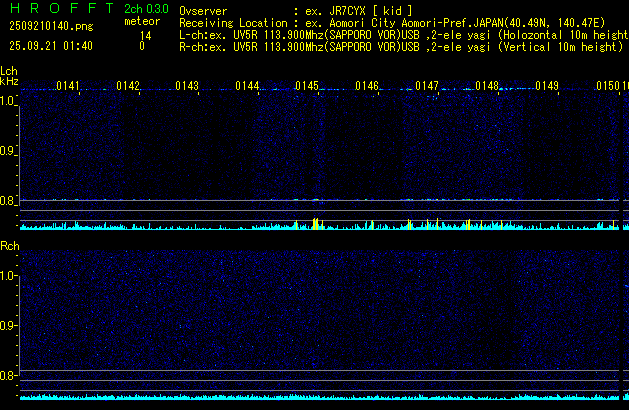This screenshot has width=629, height=410.
Task: Click the 25.09.21 01:40 timestamp
Action: [x=45, y=46]
